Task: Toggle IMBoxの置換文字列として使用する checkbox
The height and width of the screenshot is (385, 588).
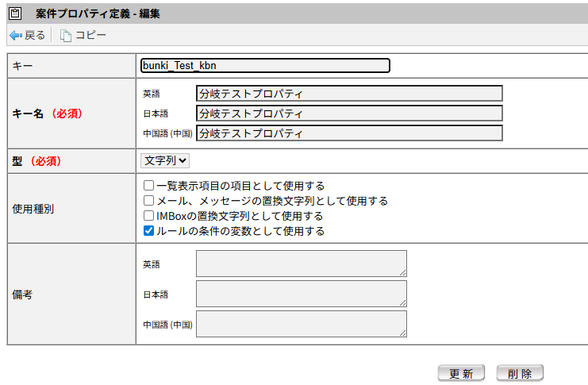Action: [148, 216]
